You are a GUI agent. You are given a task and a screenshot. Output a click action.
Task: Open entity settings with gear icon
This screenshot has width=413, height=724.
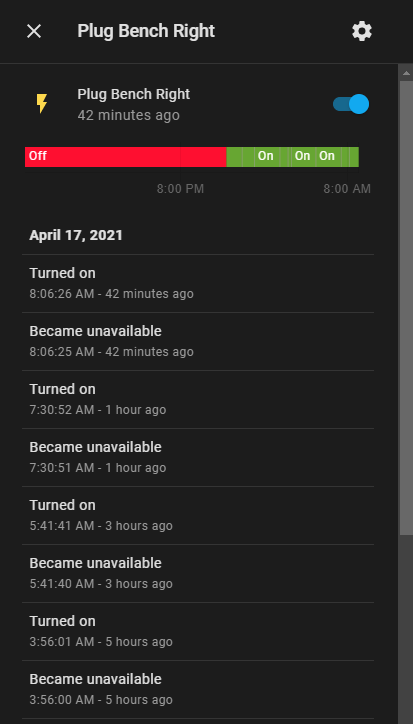tap(362, 31)
